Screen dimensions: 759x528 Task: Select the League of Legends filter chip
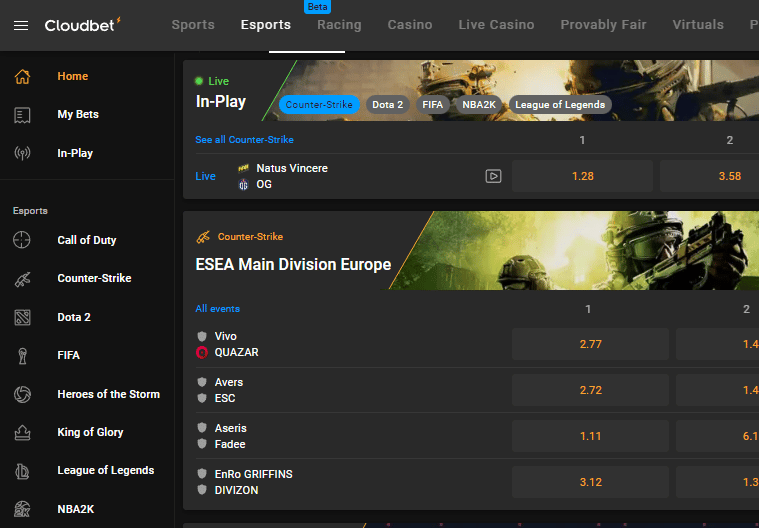(x=559, y=104)
